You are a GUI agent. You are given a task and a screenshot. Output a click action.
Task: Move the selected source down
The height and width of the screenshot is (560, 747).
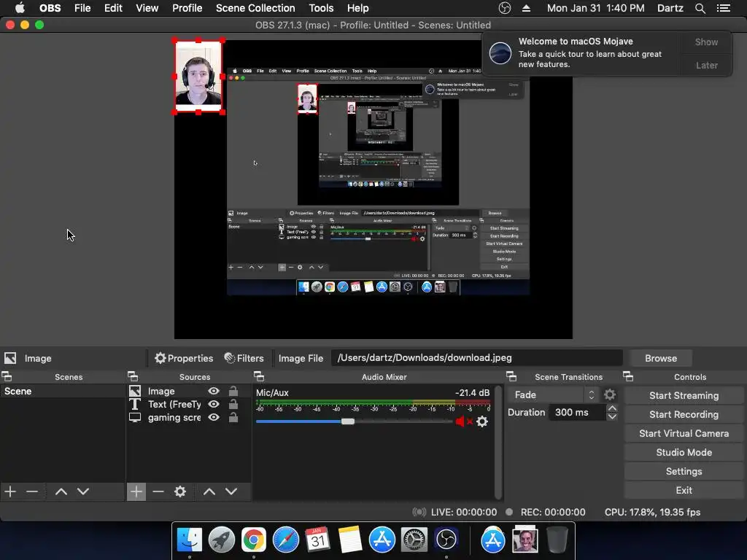pyautogui.click(x=231, y=491)
